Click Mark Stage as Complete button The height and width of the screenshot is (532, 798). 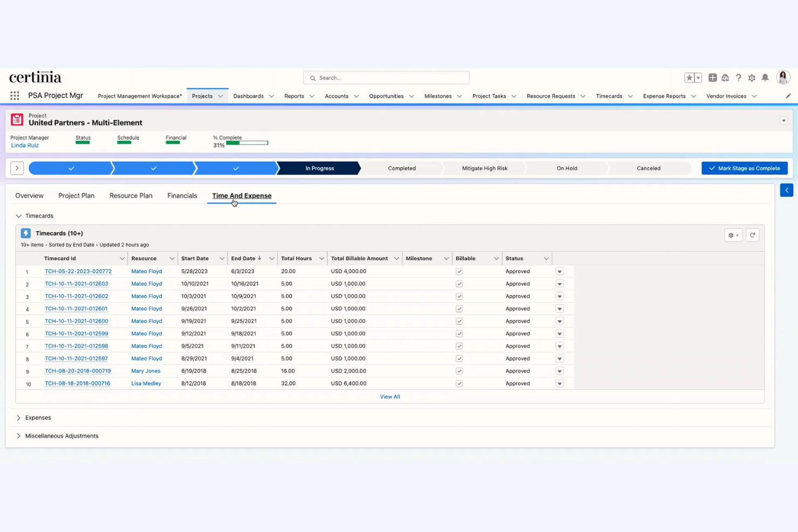744,168
